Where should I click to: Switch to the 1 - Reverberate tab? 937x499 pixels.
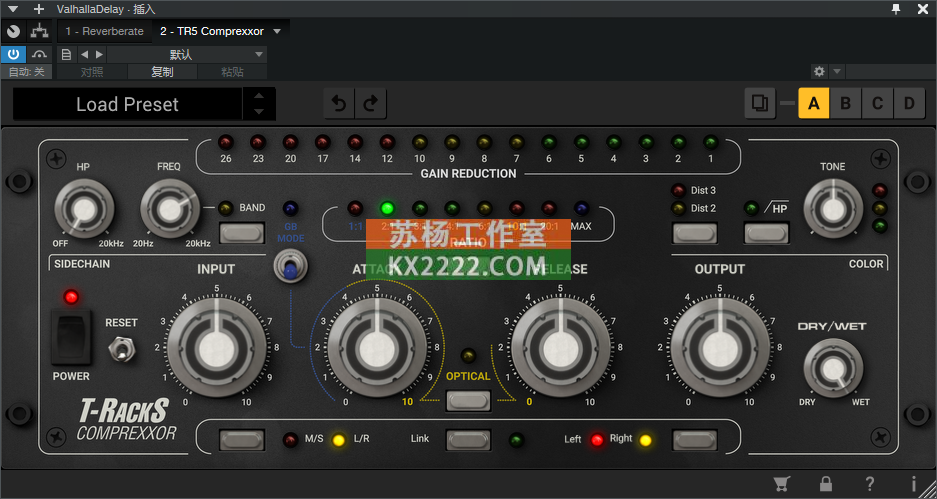(105, 31)
